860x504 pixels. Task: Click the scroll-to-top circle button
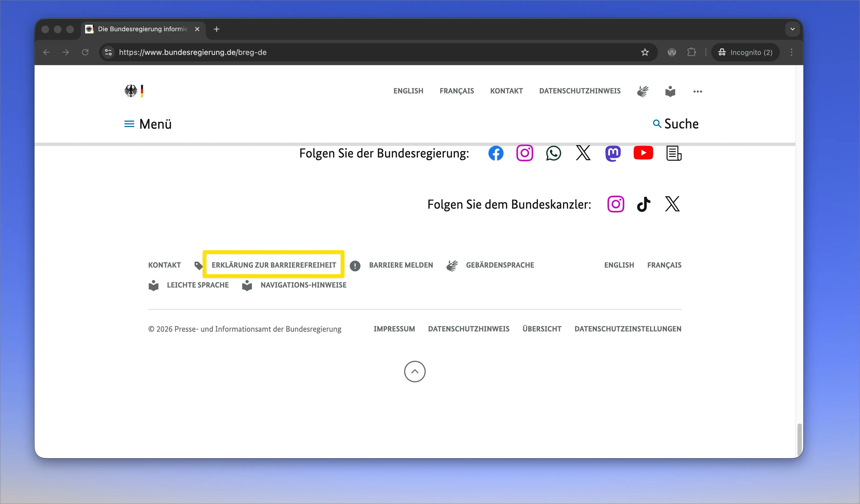click(415, 371)
